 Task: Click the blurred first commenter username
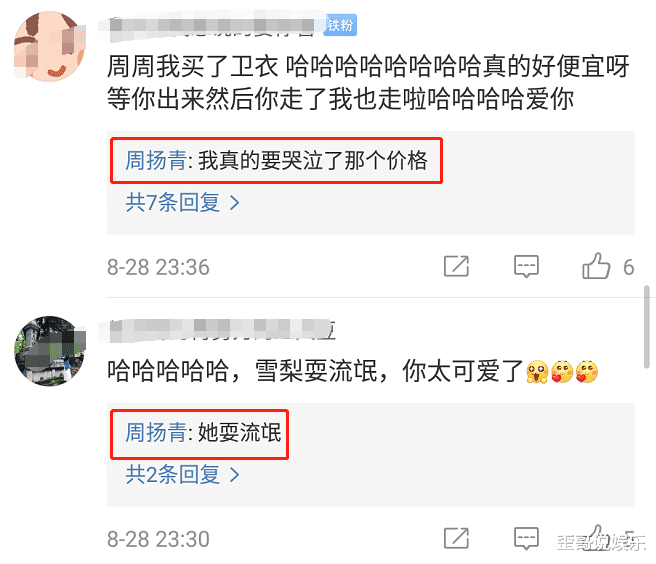point(212,28)
